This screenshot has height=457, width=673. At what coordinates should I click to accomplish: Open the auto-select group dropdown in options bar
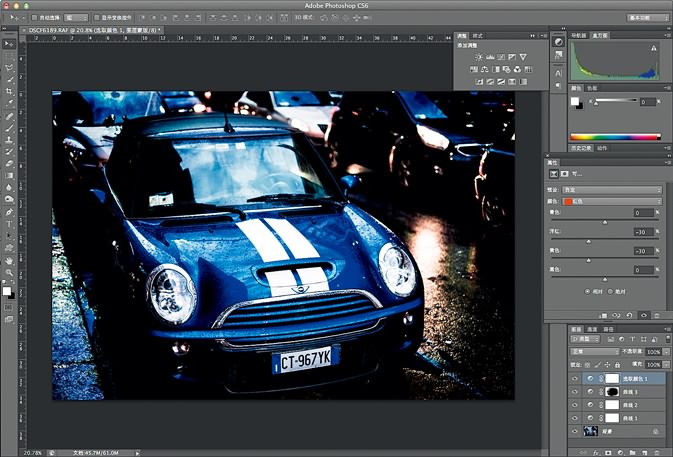(76, 18)
